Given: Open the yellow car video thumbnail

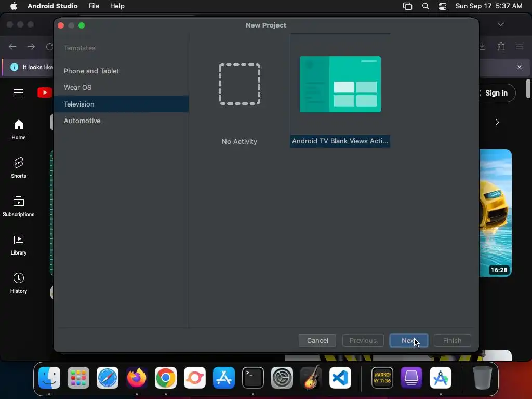Looking at the screenshot, I should [x=495, y=212].
